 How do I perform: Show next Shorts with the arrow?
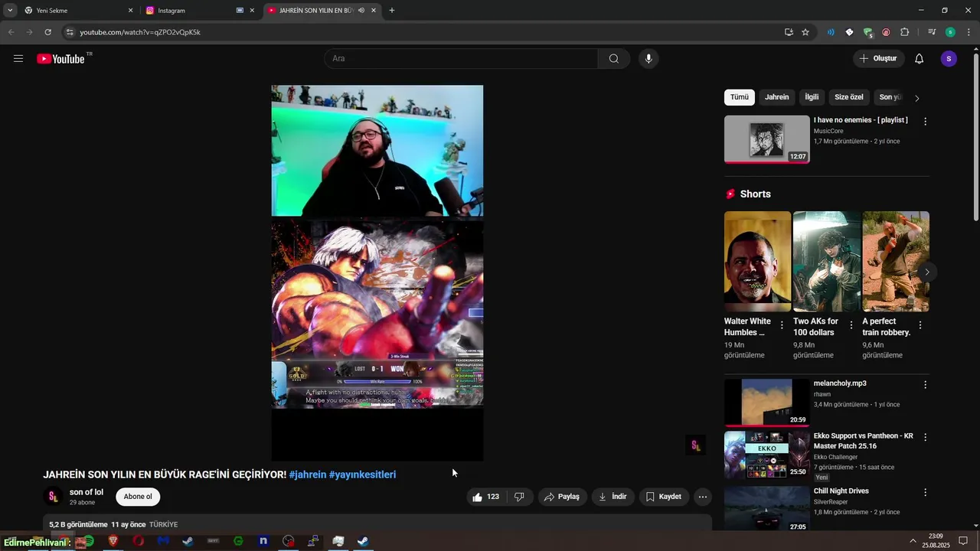[926, 272]
